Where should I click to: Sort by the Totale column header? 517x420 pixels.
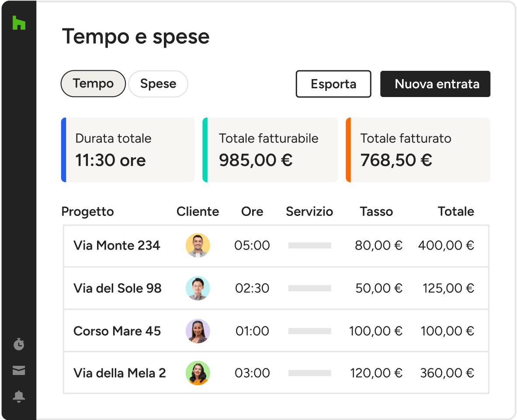click(456, 212)
